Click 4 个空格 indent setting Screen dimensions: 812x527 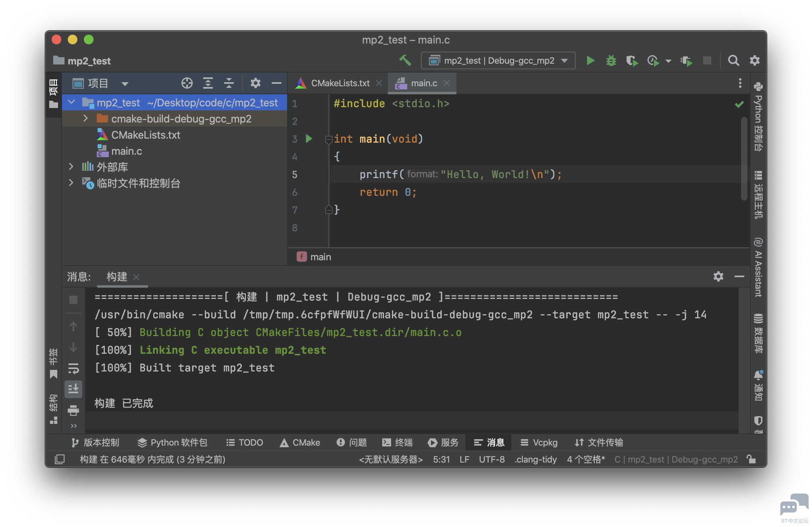click(x=586, y=459)
